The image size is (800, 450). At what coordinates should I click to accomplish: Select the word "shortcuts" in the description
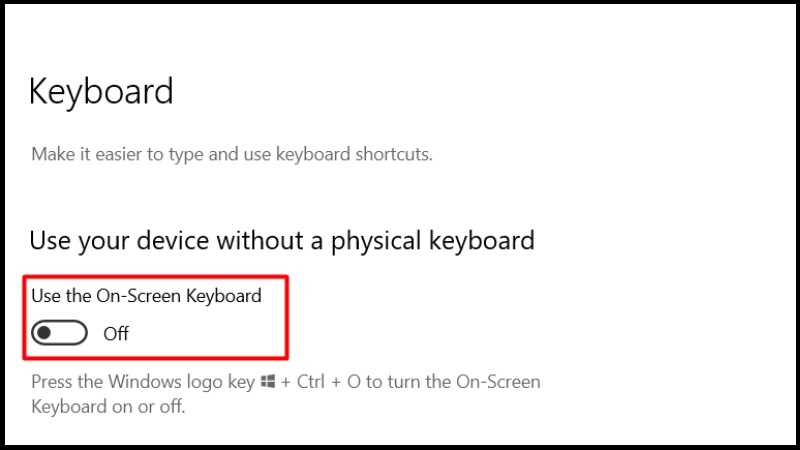(392, 154)
